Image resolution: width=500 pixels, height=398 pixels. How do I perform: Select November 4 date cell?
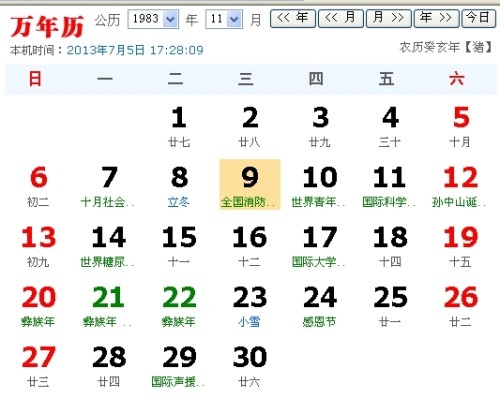[x=390, y=126]
